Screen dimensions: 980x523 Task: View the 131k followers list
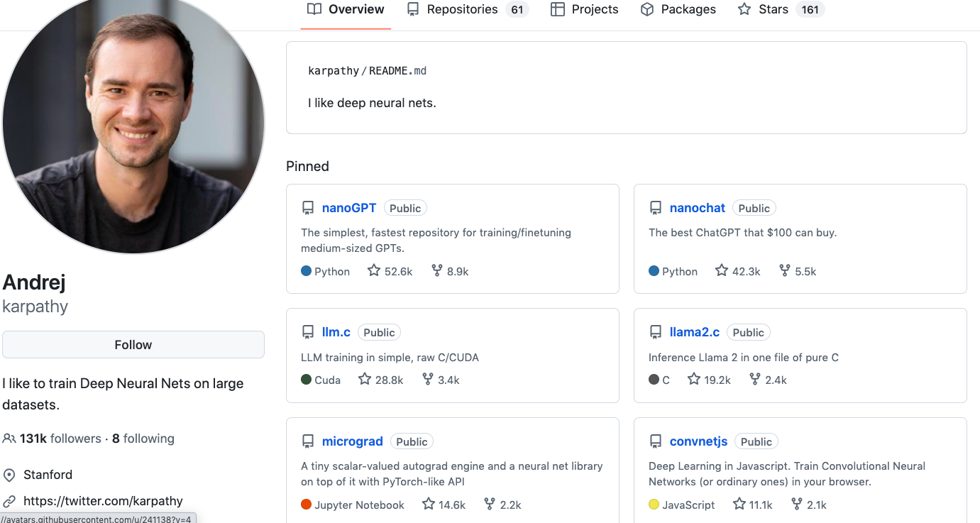pos(60,439)
